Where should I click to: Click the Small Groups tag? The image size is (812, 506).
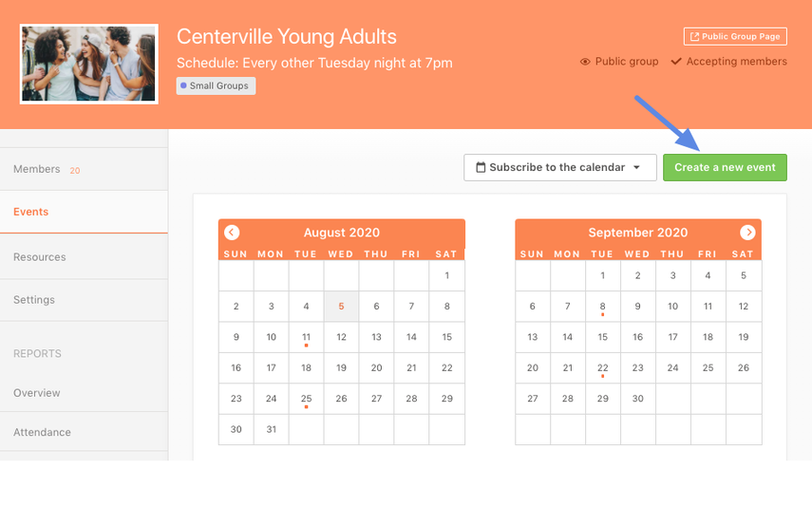[x=216, y=85]
